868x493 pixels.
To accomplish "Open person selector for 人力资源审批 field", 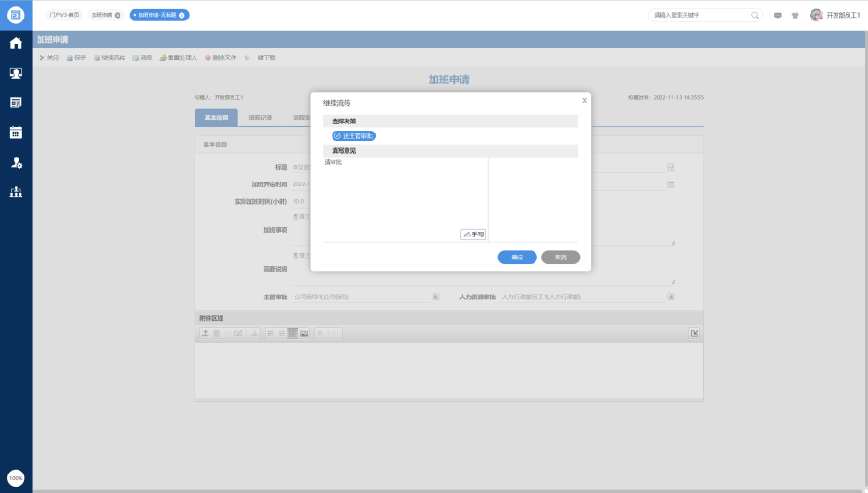I will click(671, 297).
